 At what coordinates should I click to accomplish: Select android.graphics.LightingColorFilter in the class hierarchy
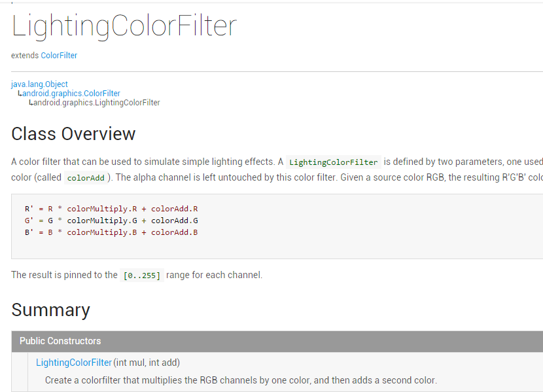(97, 103)
